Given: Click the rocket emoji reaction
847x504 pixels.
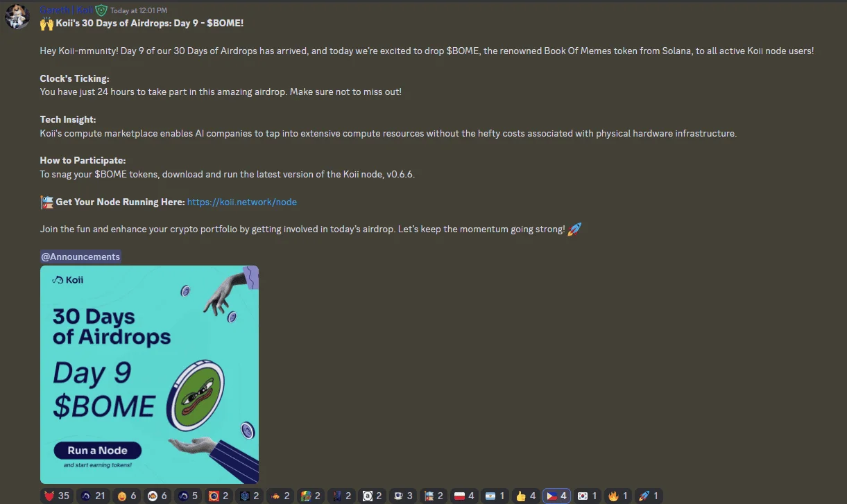Looking at the screenshot, I should click(x=648, y=496).
